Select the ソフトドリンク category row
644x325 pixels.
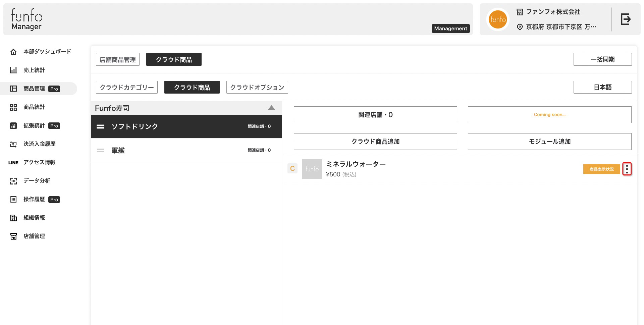pos(186,126)
